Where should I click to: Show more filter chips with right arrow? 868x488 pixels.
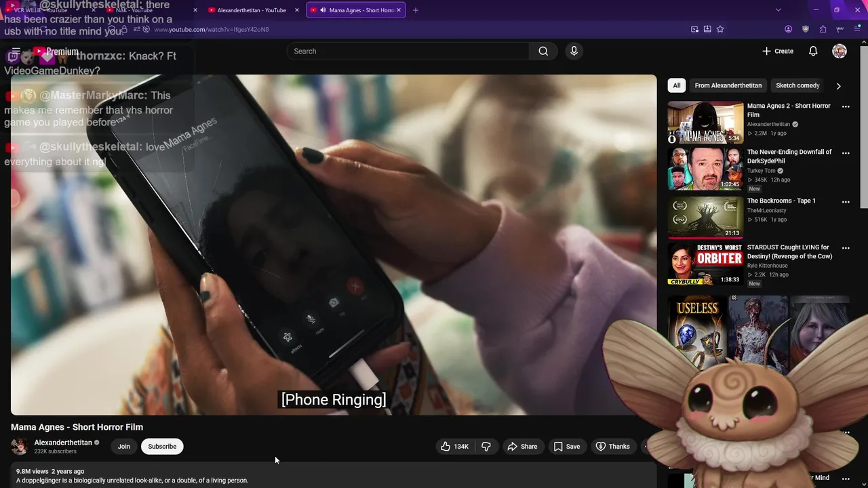(x=838, y=86)
